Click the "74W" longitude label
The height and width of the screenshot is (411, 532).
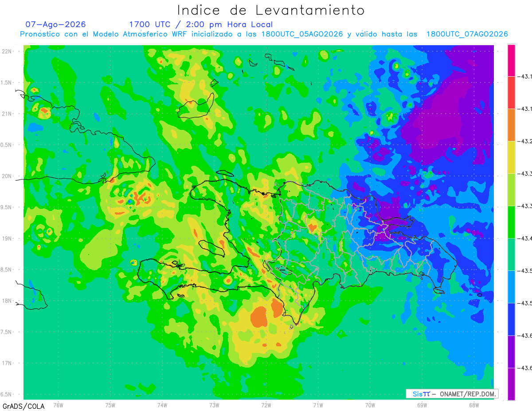162,405
